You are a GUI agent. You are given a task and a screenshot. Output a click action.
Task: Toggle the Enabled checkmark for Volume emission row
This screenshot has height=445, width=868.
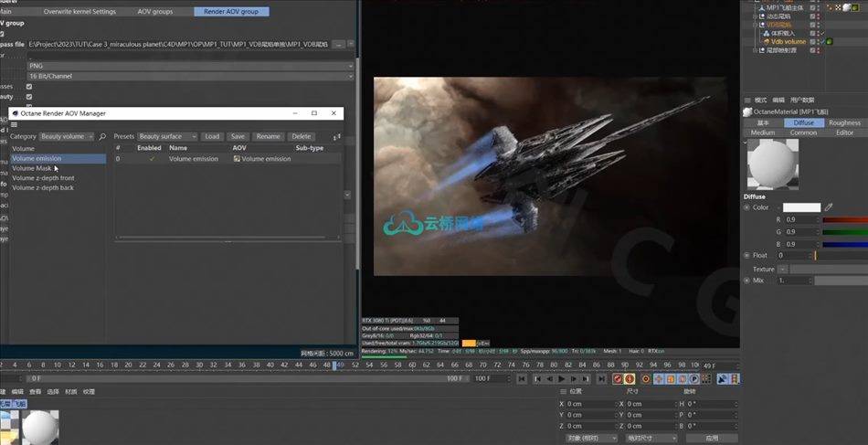[153, 159]
